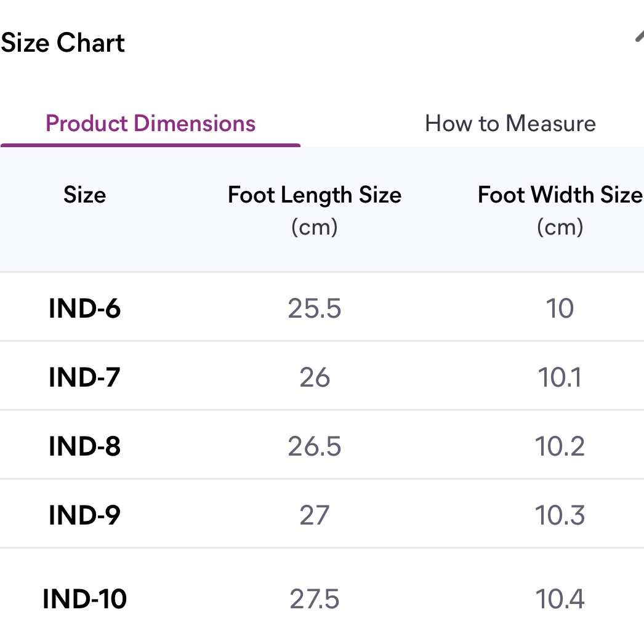Select the Foot Width Size column header
The height and width of the screenshot is (644, 644).
[x=560, y=196]
